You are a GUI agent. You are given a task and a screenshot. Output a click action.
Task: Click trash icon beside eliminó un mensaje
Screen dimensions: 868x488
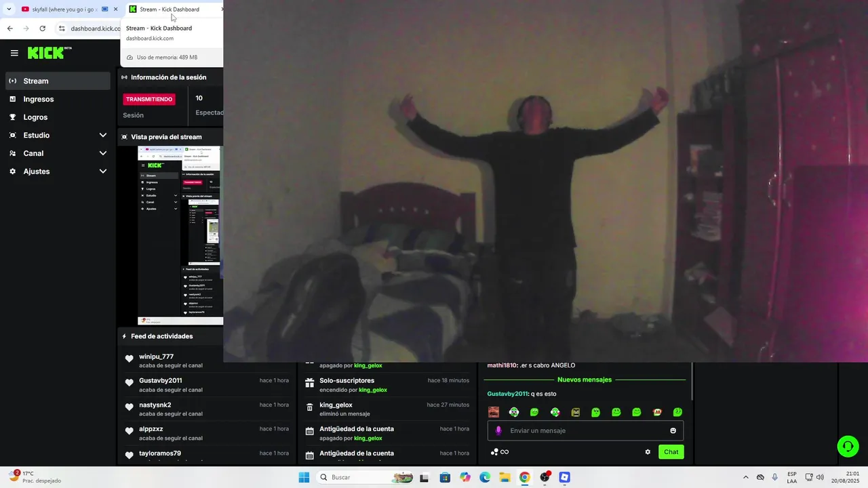coord(309,407)
